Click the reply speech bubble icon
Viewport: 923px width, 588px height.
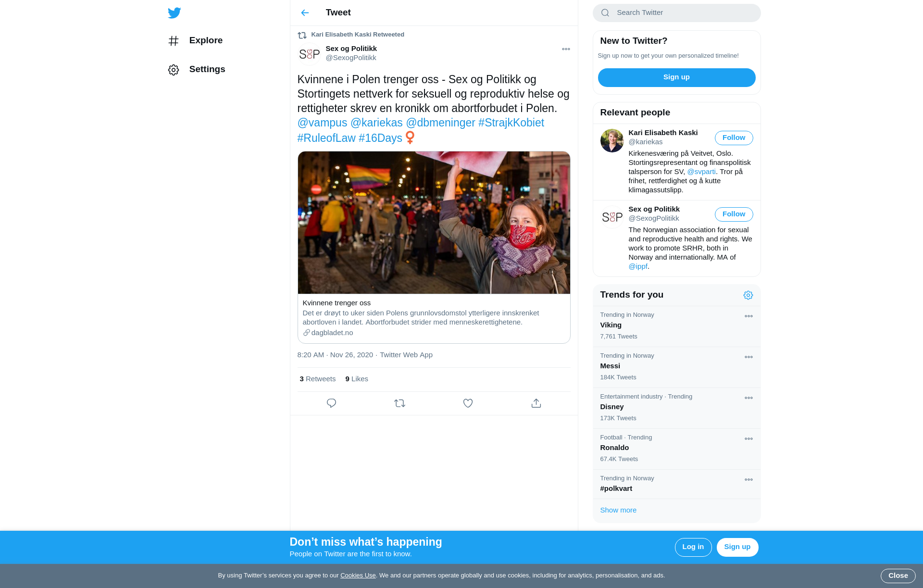(x=331, y=403)
